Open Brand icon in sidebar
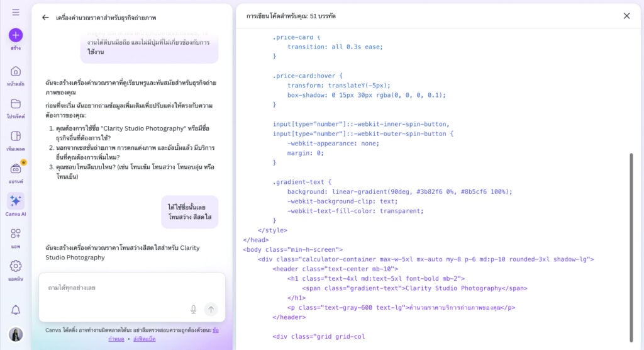This screenshot has width=644, height=350. tap(16, 169)
